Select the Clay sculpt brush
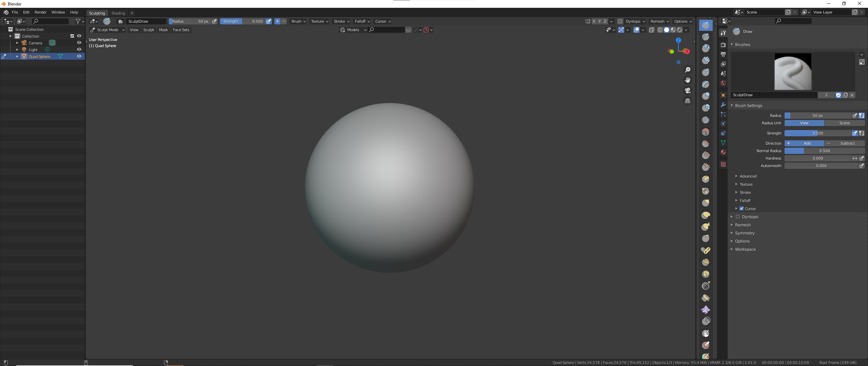The height and width of the screenshot is (366, 868). click(706, 48)
